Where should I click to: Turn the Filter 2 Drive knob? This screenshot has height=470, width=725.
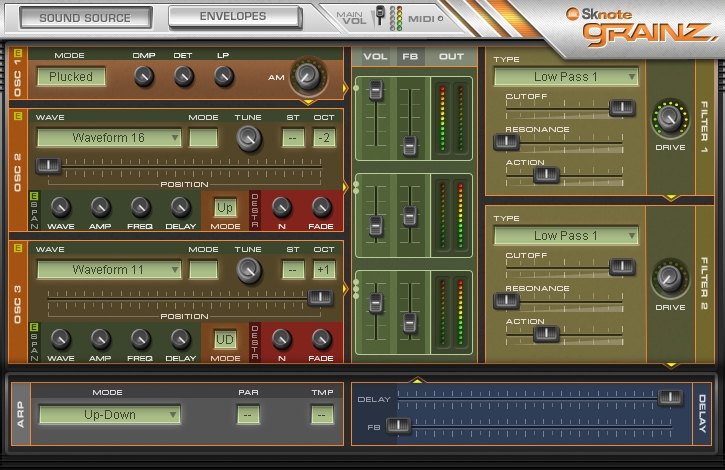point(670,278)
